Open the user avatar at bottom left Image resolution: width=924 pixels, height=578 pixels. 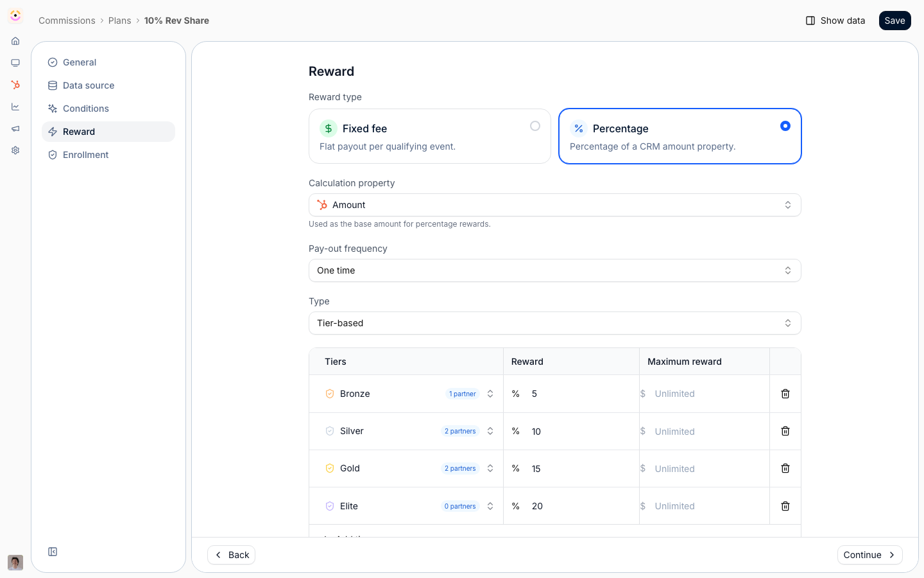pyautogui.click(x=15, y=563)
